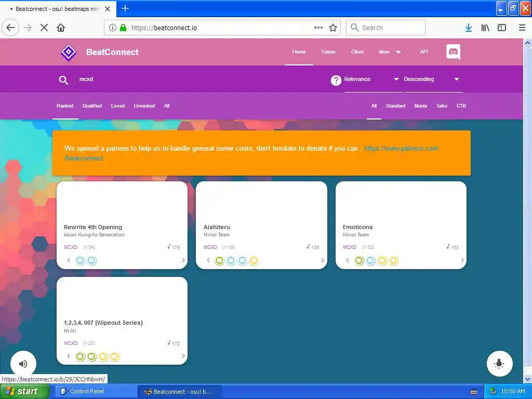
Task: Click the Firefox Search box
Action: (386, 28)
